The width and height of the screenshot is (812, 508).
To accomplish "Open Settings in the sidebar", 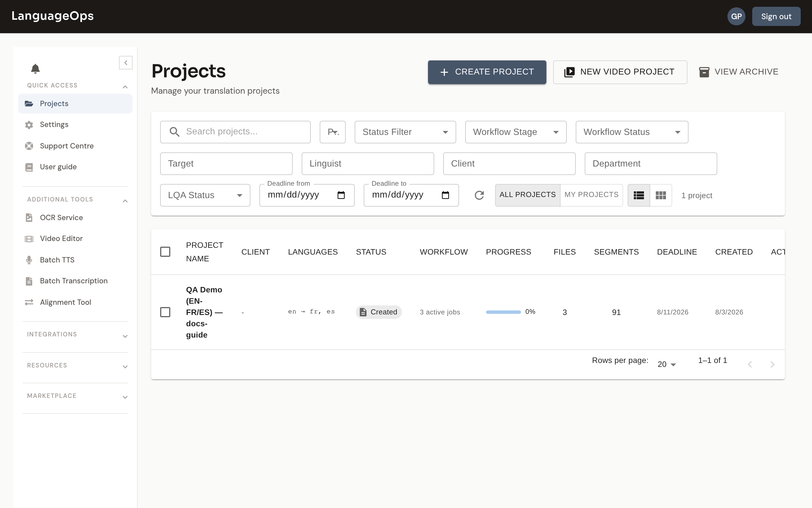I will coord(75,125).
